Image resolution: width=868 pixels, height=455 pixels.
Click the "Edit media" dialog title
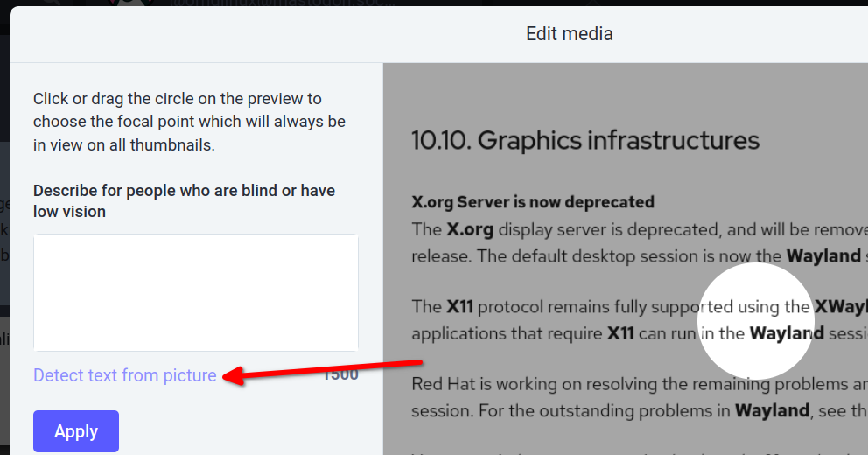tap(569, 34)
